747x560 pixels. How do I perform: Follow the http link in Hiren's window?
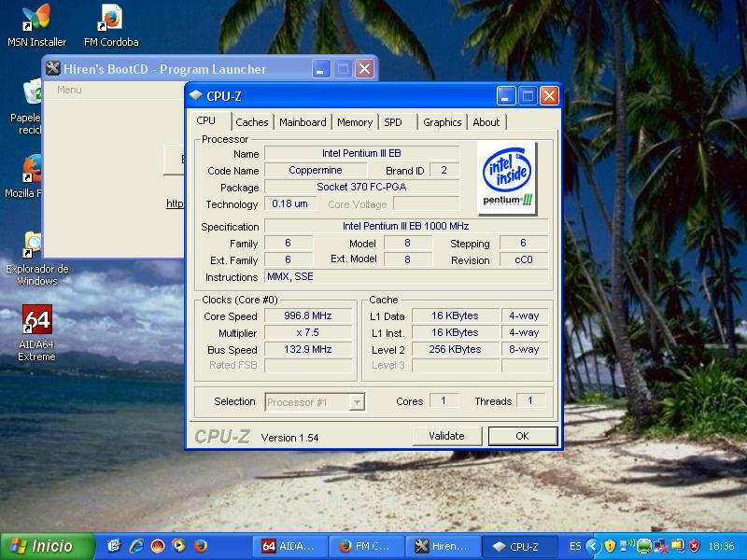coord(175,203)
